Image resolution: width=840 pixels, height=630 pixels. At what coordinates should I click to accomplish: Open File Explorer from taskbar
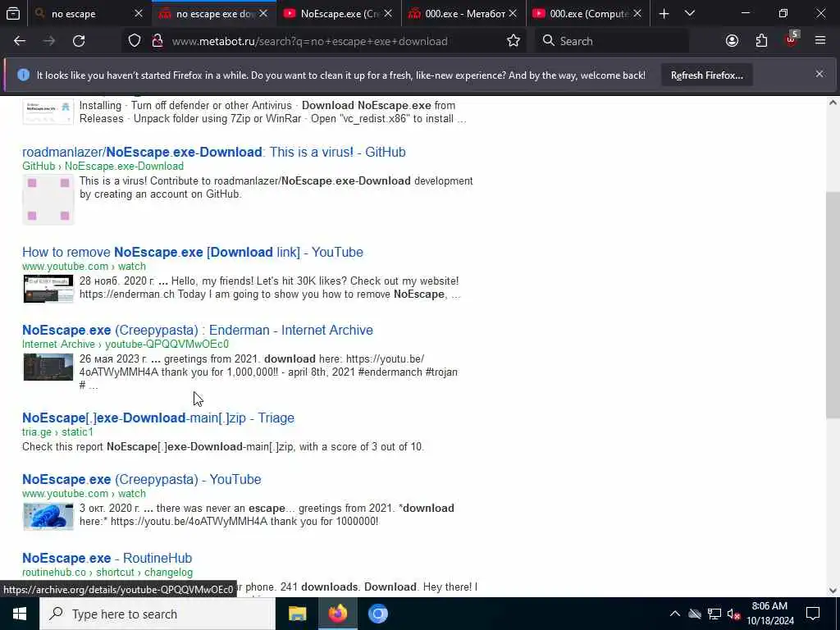297,614
